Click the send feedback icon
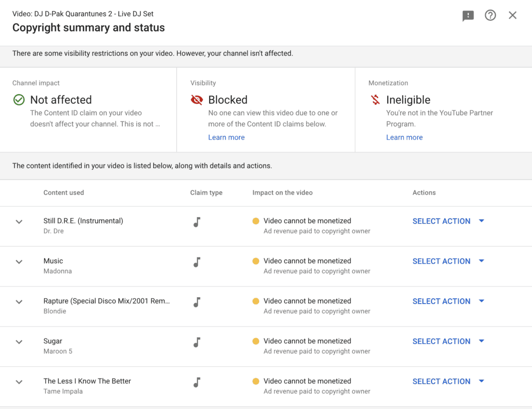This screenshot has height=409, width=532. pyautogui.click(x=468, y=16)
